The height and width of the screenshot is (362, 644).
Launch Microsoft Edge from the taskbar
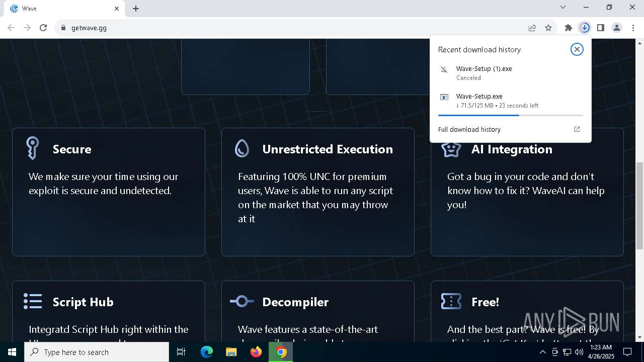[207, 352]
